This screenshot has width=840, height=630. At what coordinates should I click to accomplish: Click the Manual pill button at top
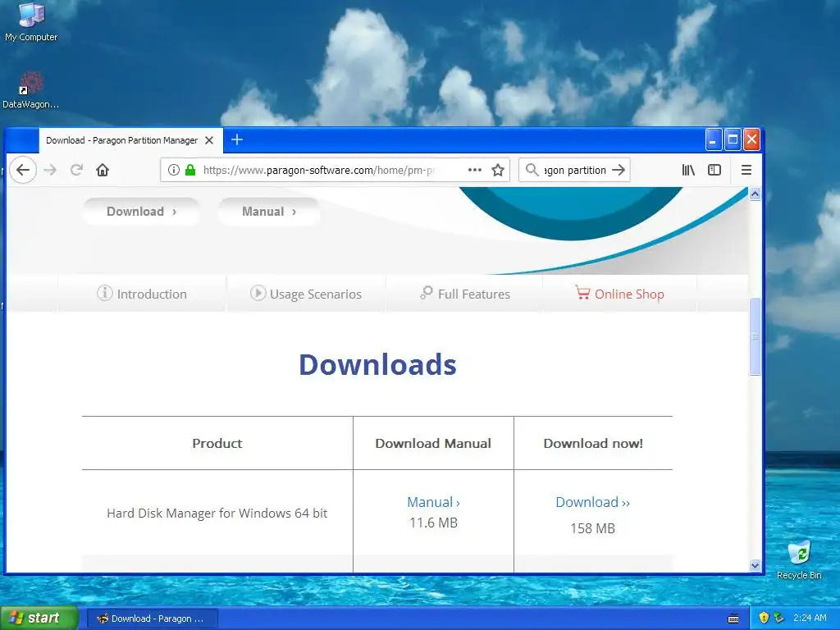point(269,212)
